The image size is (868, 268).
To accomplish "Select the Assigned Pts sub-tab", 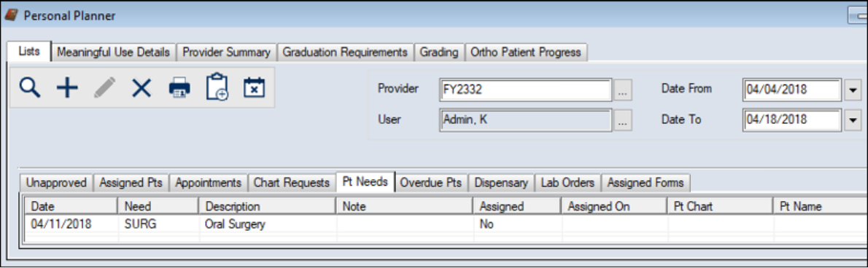I will pos(131,183).
